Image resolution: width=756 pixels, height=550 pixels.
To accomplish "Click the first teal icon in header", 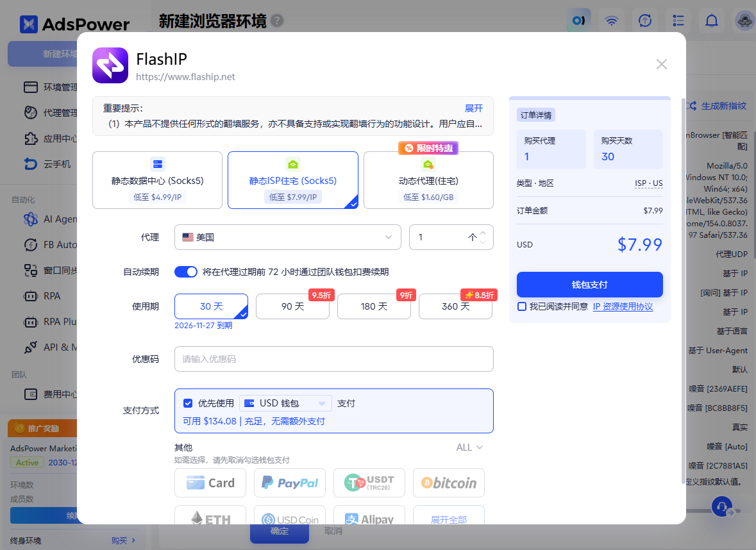I will coord(578,21).
